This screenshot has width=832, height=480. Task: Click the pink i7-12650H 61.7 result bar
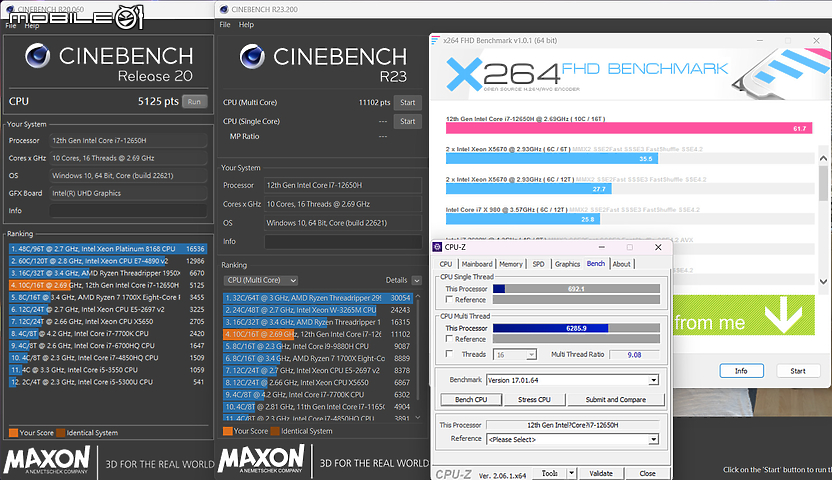point(629,128)
